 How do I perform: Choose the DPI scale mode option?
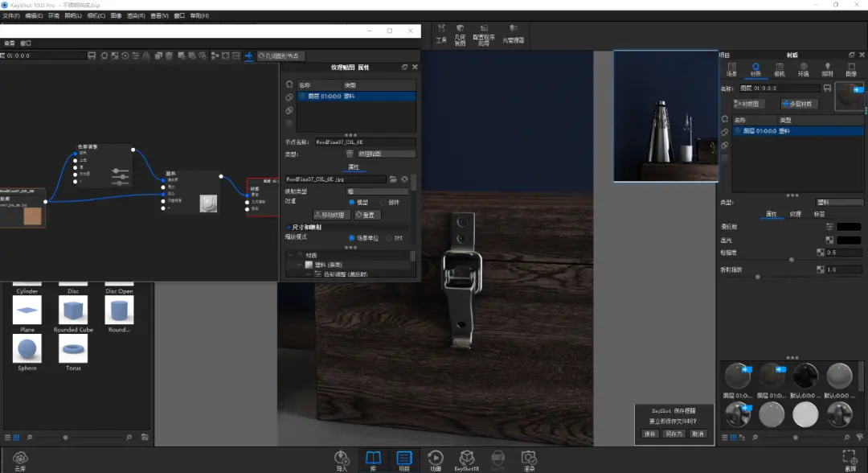(x=390, y=238)
